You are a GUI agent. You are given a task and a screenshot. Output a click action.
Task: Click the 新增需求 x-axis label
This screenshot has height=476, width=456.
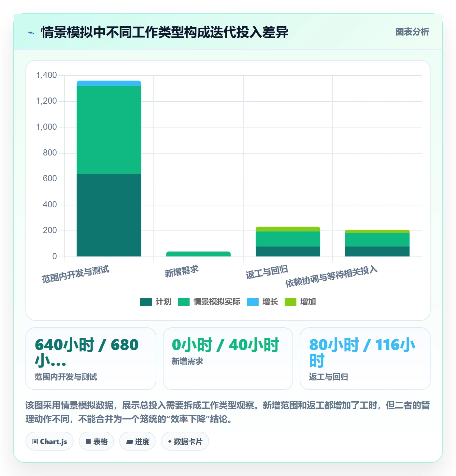pyautogui.click(x=181, y=271)
